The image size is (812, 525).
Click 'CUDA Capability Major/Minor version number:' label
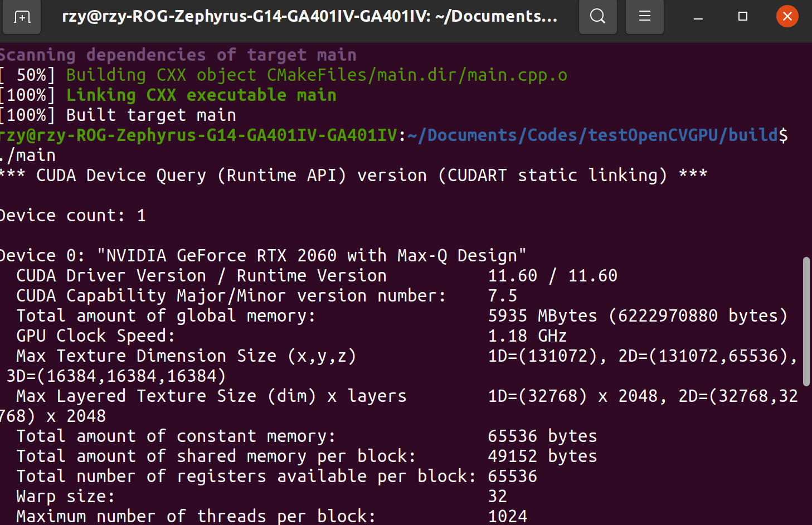(231, 295)
